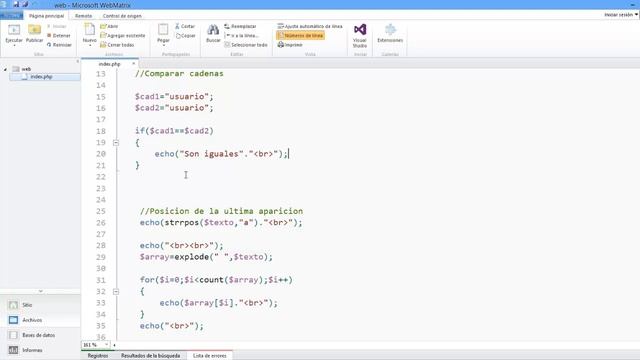Click the Bases de datos label

tap(39, 335)
